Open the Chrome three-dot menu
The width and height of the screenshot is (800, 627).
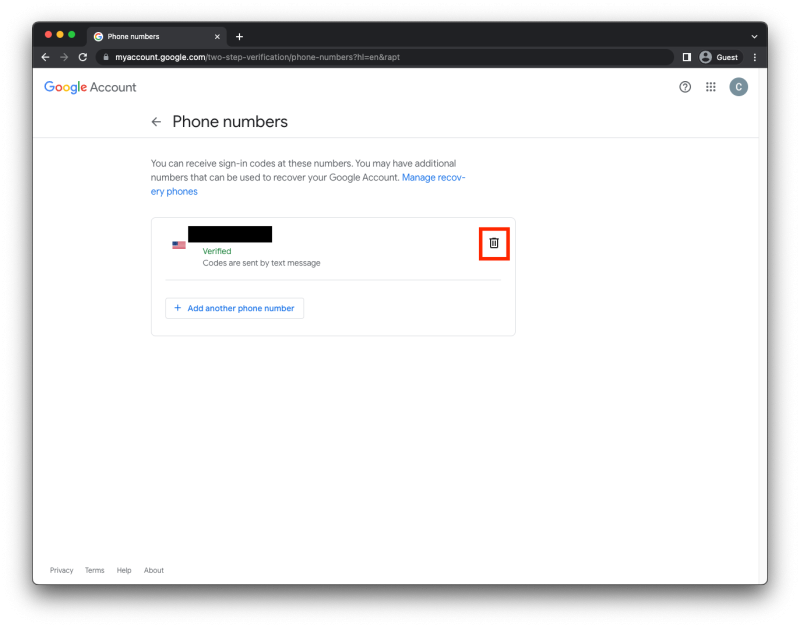[754, 57]
